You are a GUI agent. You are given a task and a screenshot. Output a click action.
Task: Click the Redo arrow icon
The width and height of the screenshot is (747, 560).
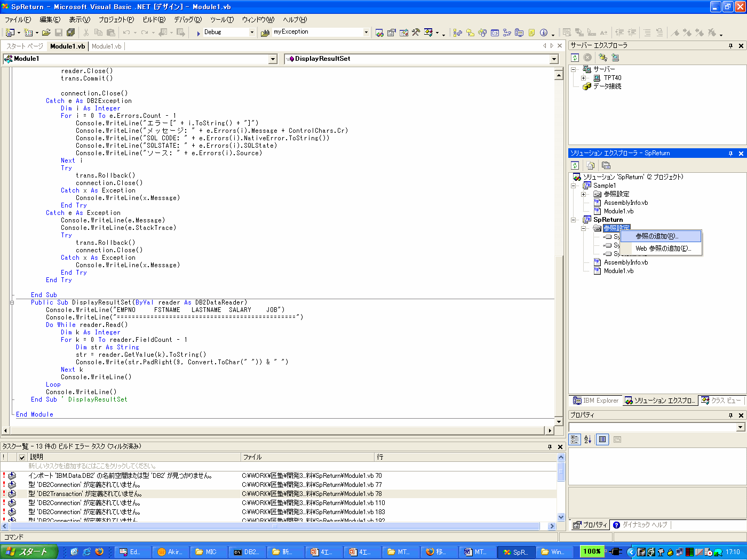click(x=144, y=33)
